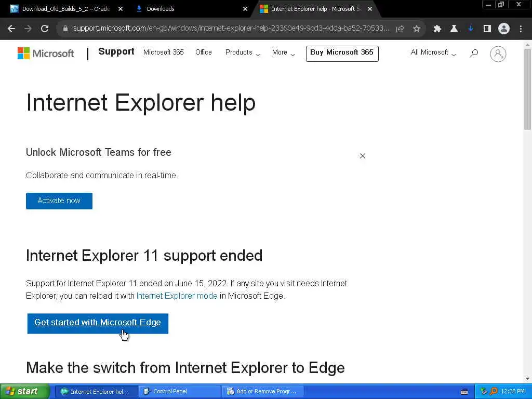Expand the More dropdown

[x=283, y=52]
